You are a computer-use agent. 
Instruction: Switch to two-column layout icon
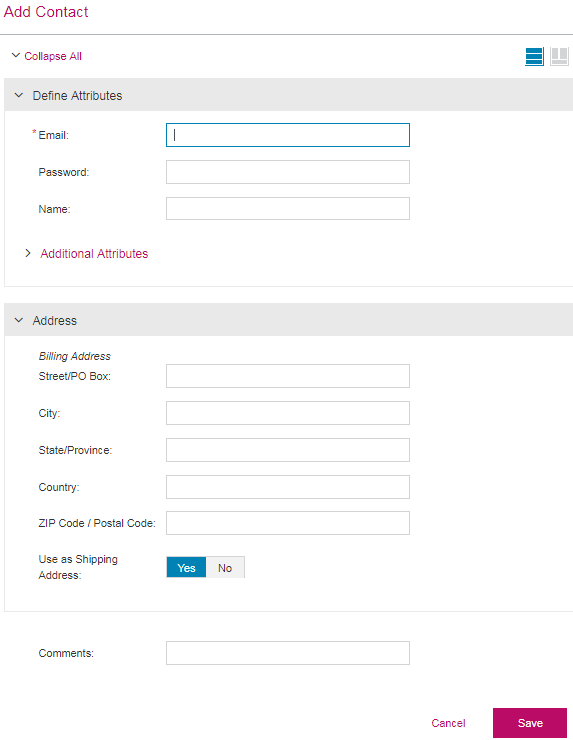(x=559, y=57)
